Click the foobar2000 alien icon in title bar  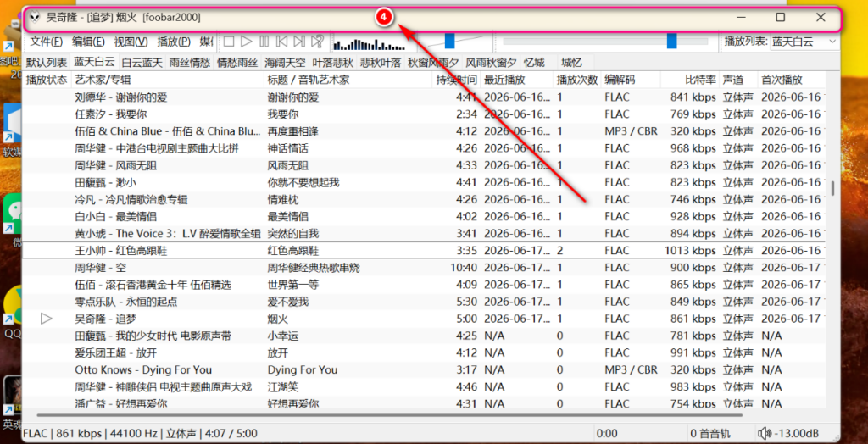(35, 17)
